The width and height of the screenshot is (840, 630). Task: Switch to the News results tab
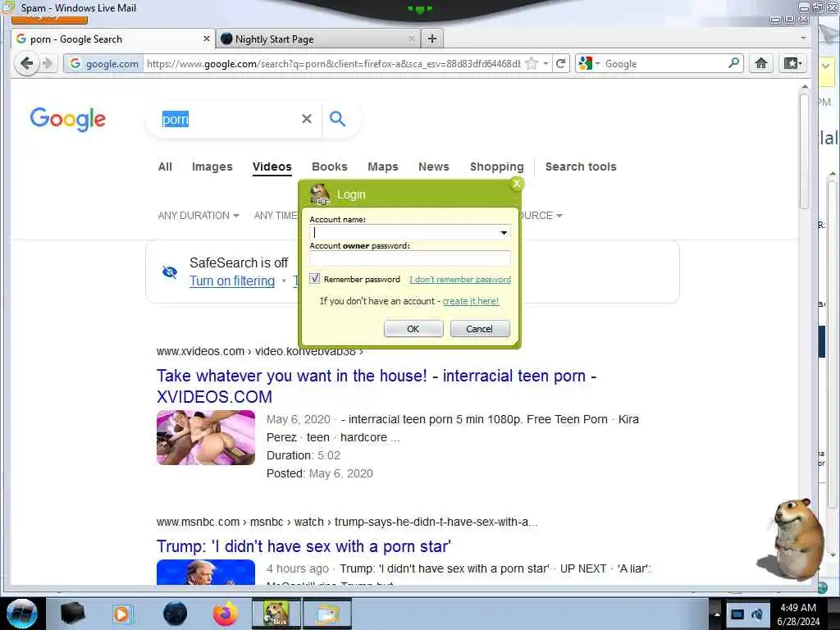click(x=433, y=167)
